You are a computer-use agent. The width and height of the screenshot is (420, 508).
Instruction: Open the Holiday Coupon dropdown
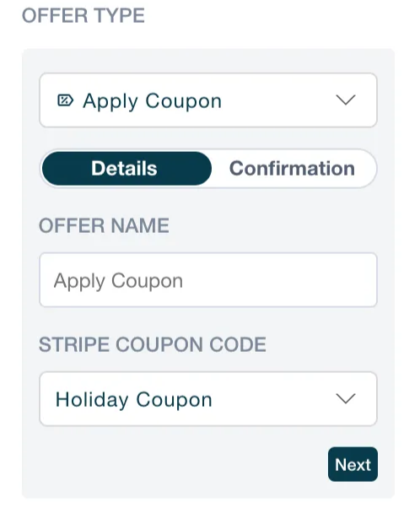208,399
